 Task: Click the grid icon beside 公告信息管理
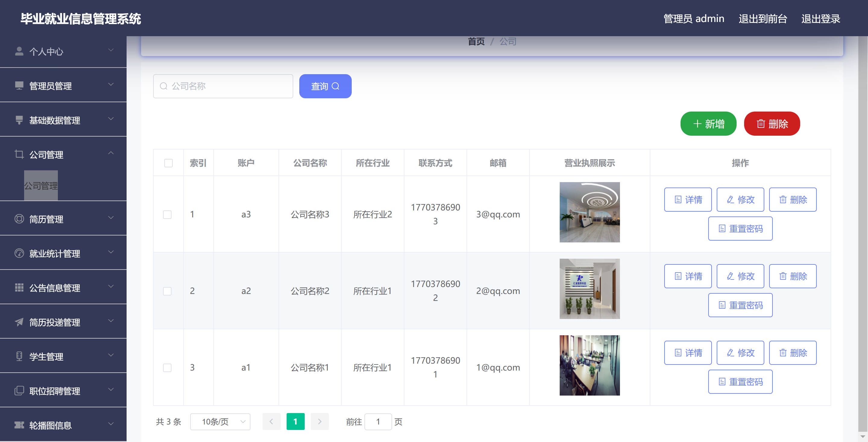click(x=19, y=288)
